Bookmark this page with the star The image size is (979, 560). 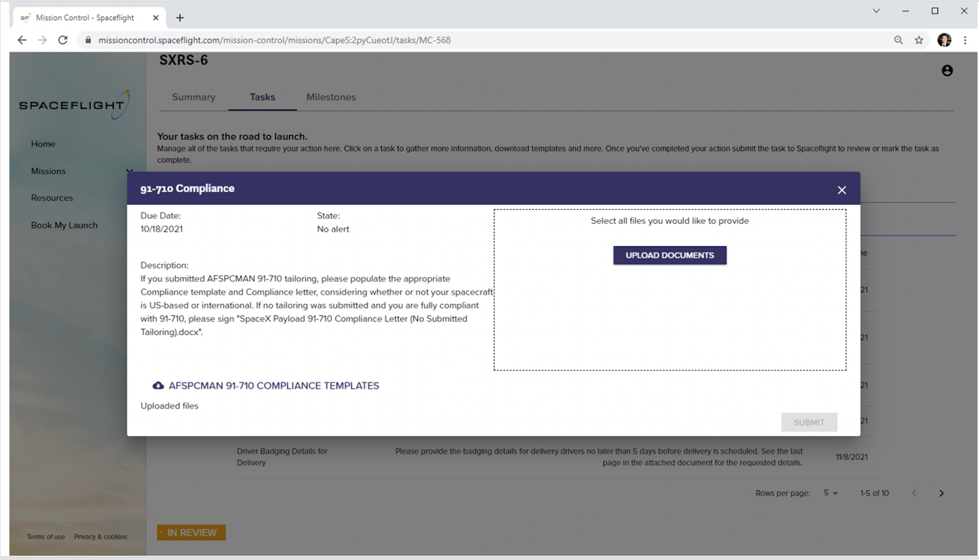click(x=919, y=40)
